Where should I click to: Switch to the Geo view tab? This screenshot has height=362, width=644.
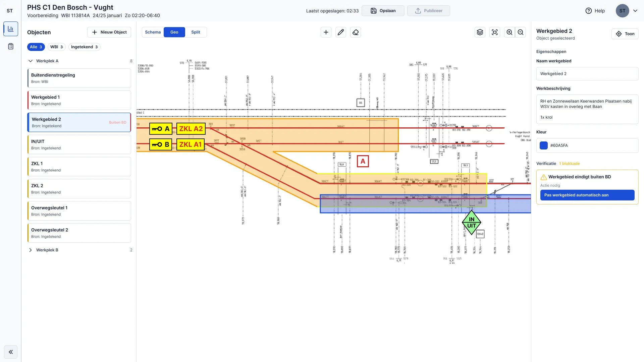(x=174, y=32)
